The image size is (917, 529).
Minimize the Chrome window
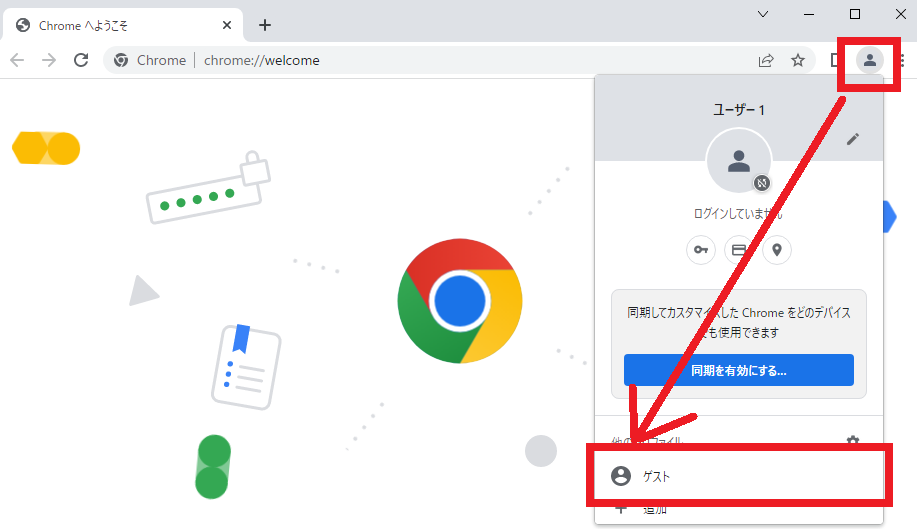(x=809, y=14)
